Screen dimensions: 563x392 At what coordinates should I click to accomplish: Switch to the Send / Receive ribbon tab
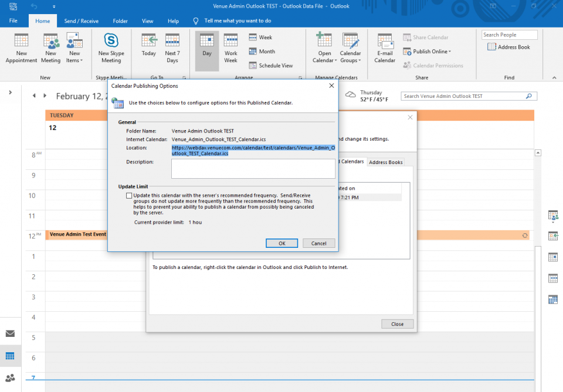[81, 21]
